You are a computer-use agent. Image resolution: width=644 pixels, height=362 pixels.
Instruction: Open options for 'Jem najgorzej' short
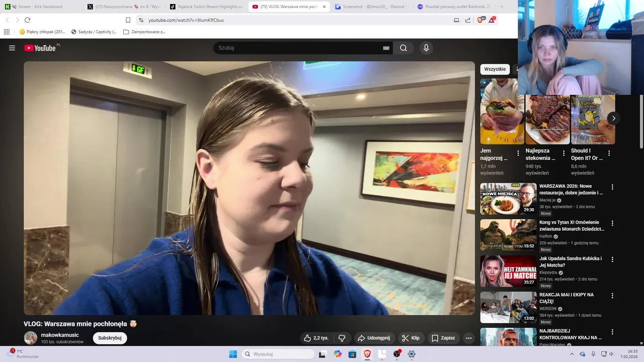click(x=518, y=153)
